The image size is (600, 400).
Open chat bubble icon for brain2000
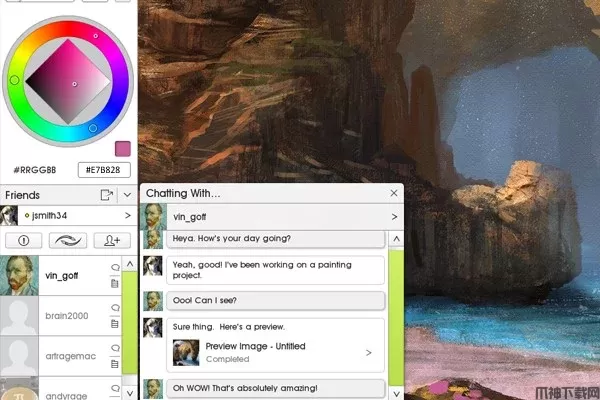(x=115, y=307)
